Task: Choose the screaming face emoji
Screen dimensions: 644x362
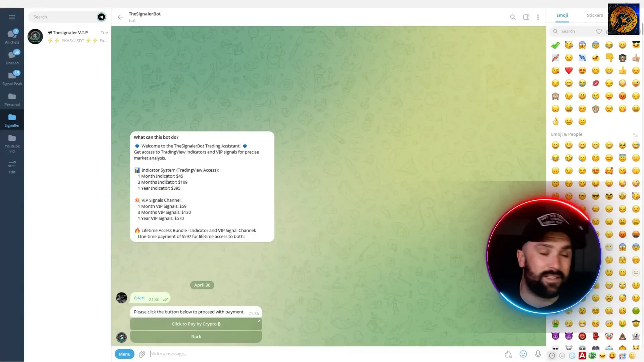Action: 582,45
